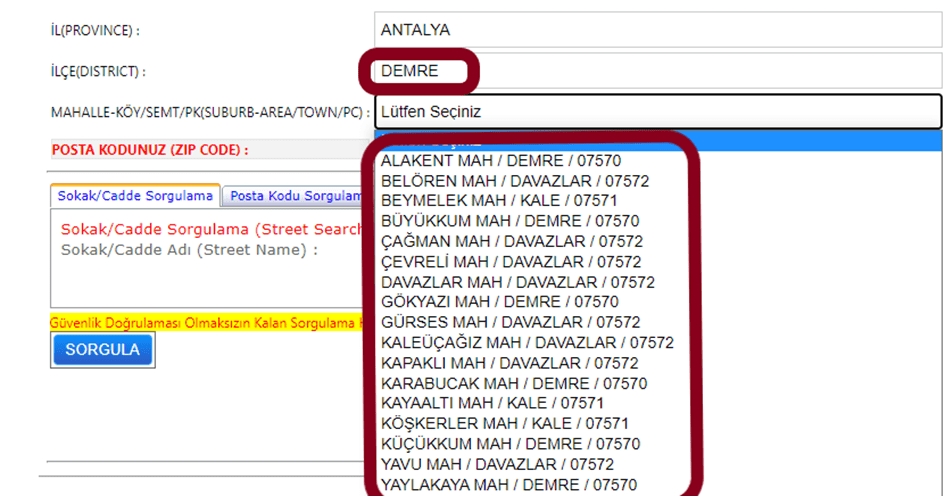Switch to the Posta Kodu Sorgulama tab
945x496 pixels.
pyautogui.click(x=294, y=196)
